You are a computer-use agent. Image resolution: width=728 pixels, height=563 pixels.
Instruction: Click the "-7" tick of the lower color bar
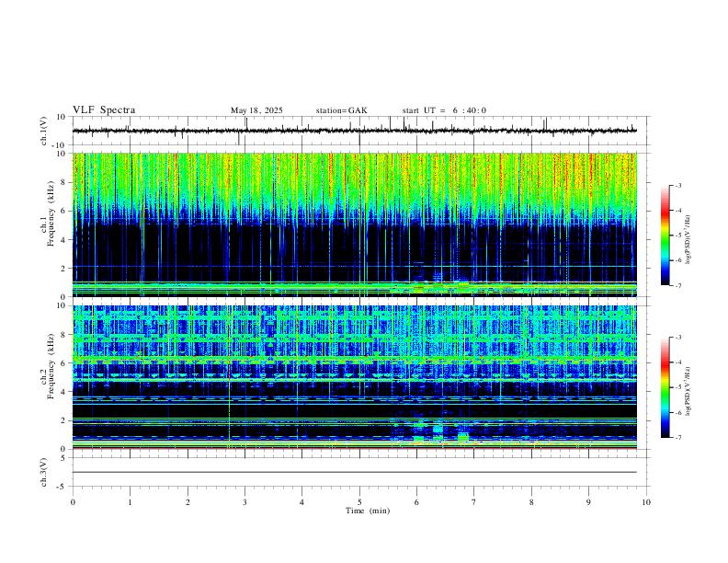tap(678, 437)
